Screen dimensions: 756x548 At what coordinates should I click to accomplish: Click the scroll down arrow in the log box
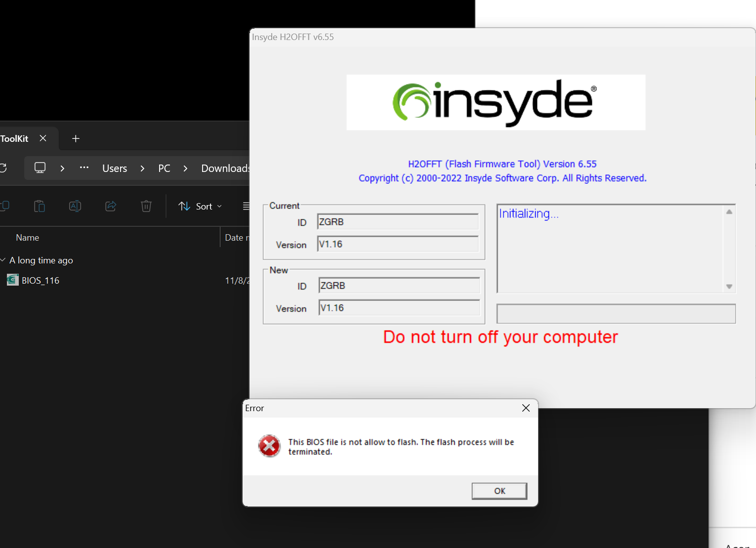pos(729,287)
